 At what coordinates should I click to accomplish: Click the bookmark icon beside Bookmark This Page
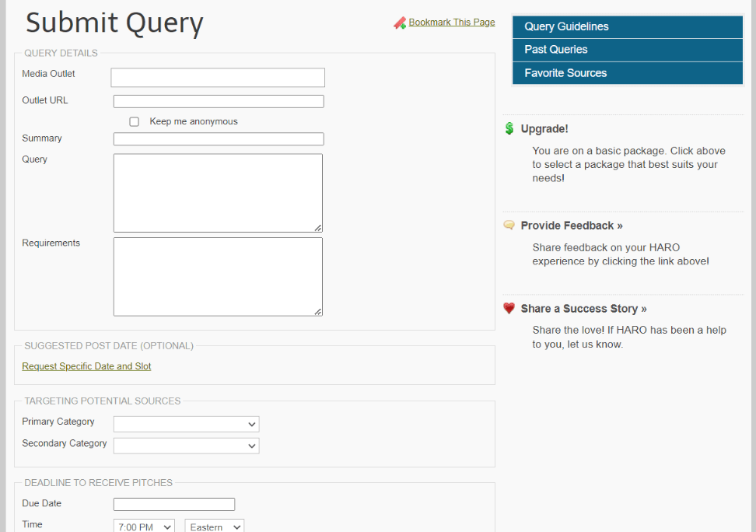(400, 23)
